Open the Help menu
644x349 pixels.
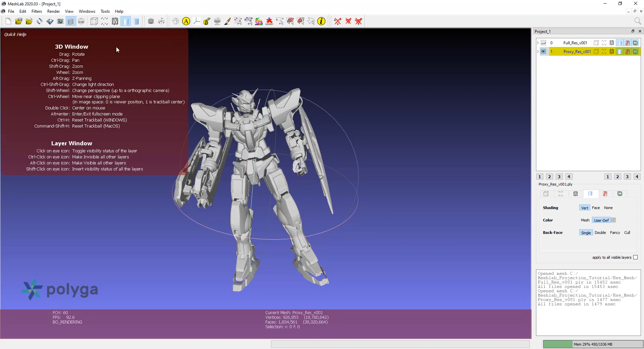(119, 11)
